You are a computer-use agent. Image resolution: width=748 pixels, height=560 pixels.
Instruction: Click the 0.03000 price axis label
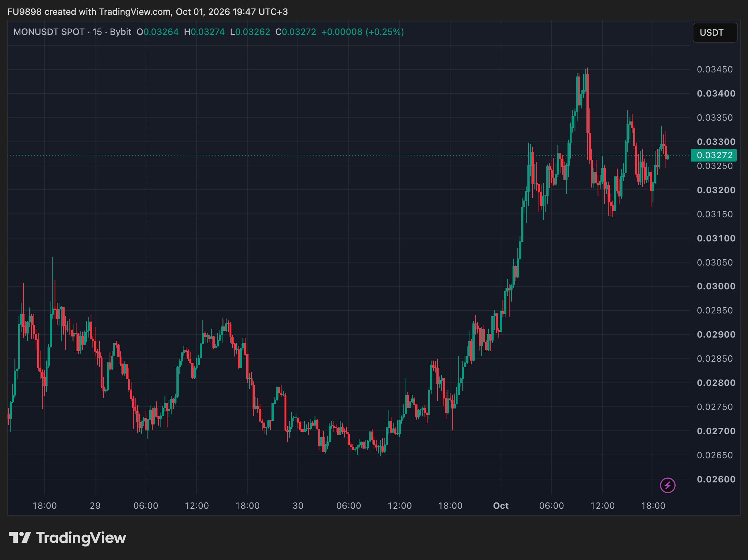click(x=716, y=286)
